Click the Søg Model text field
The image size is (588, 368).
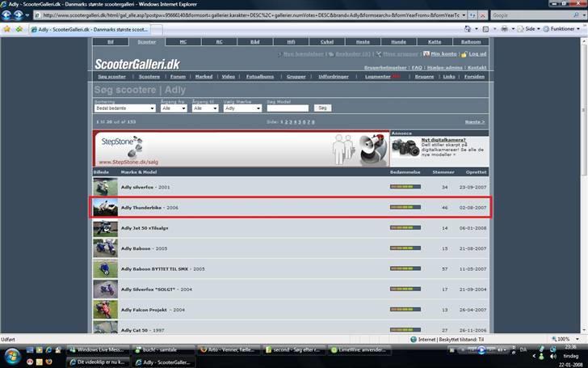point(288,108)
